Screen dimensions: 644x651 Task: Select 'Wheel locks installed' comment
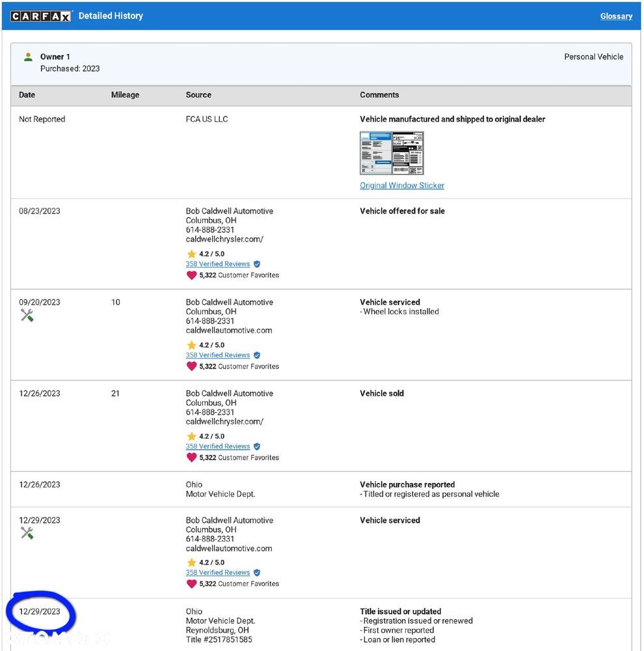pos(401,312)
